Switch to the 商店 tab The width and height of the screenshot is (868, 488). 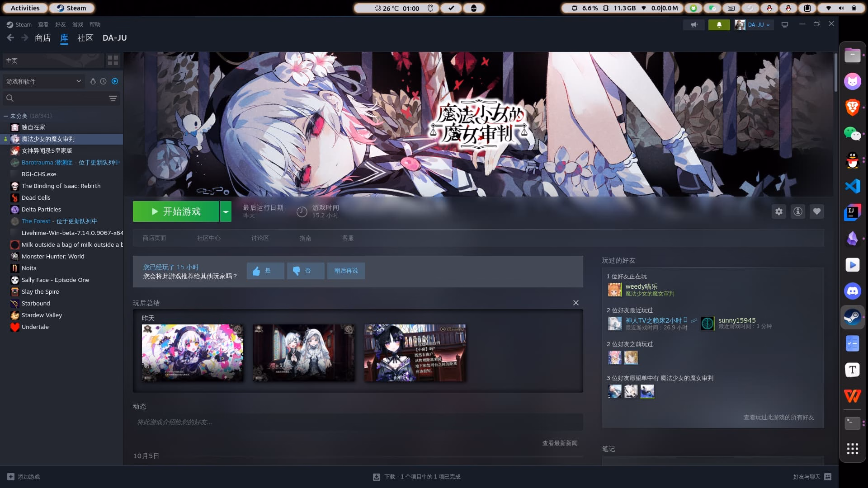pyautogui.click(x=42, y=38)
